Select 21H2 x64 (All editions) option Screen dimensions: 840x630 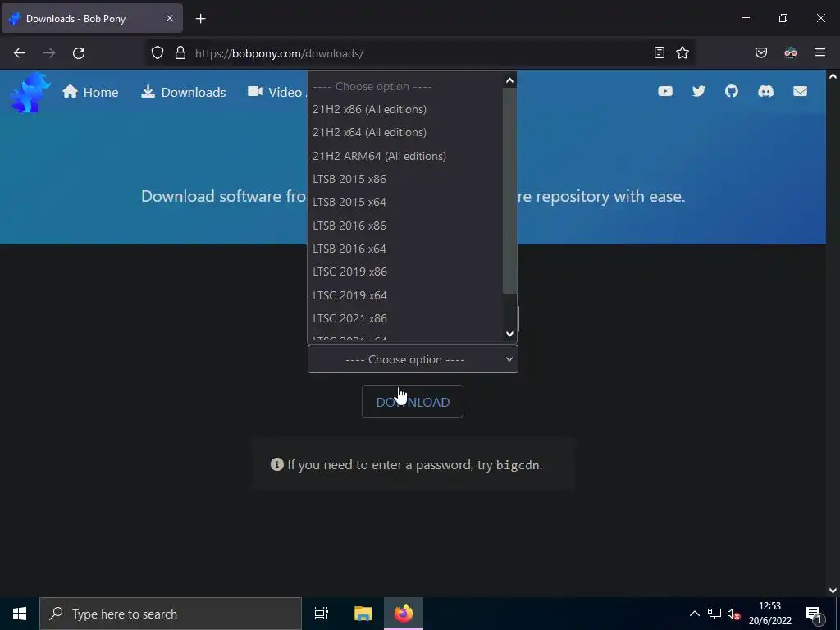[405, 132]
